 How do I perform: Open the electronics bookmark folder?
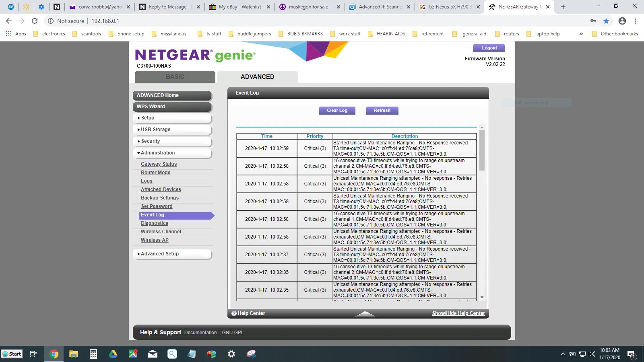coord(49,34)
